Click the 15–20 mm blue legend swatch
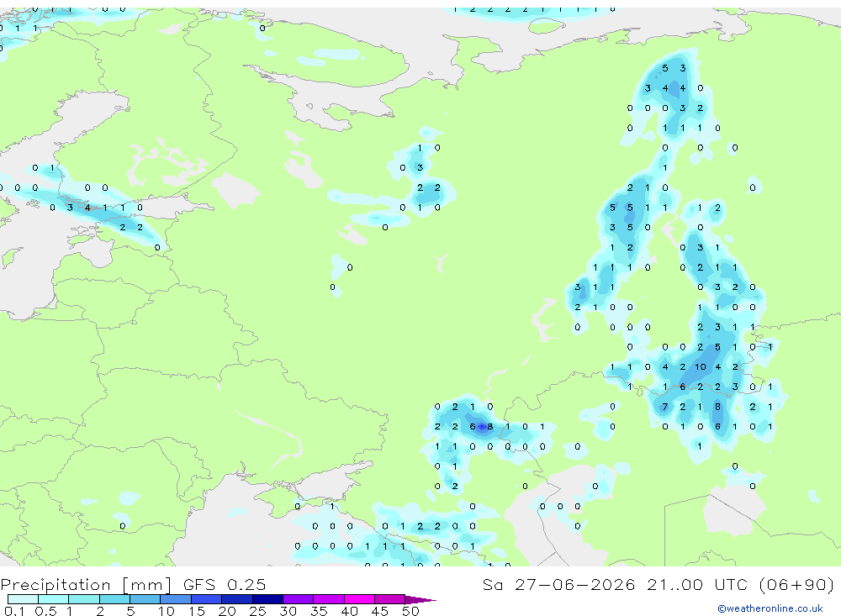 pyautogui.click(x=206, y=599)
